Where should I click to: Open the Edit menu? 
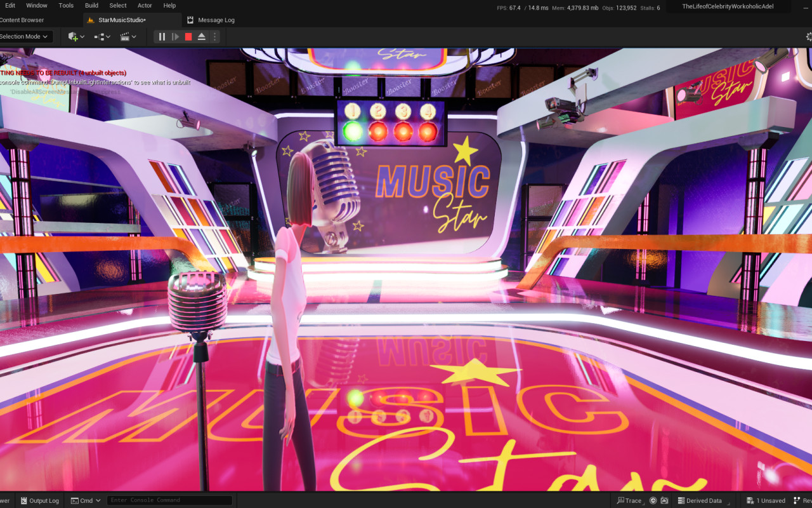tap(10, 6)
